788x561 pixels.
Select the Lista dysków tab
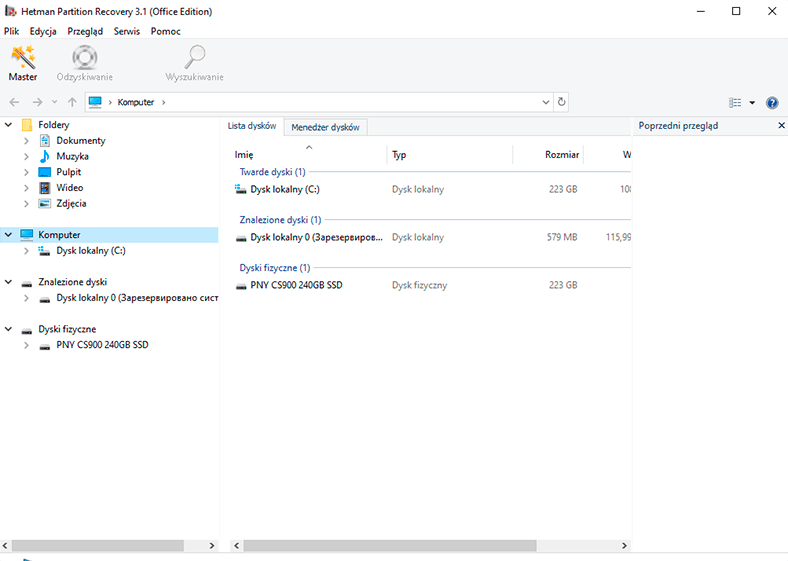(252, 126)
